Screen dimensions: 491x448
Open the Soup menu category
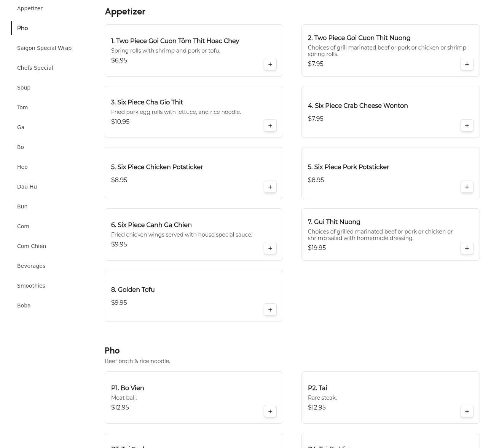[x=24, y=88]
